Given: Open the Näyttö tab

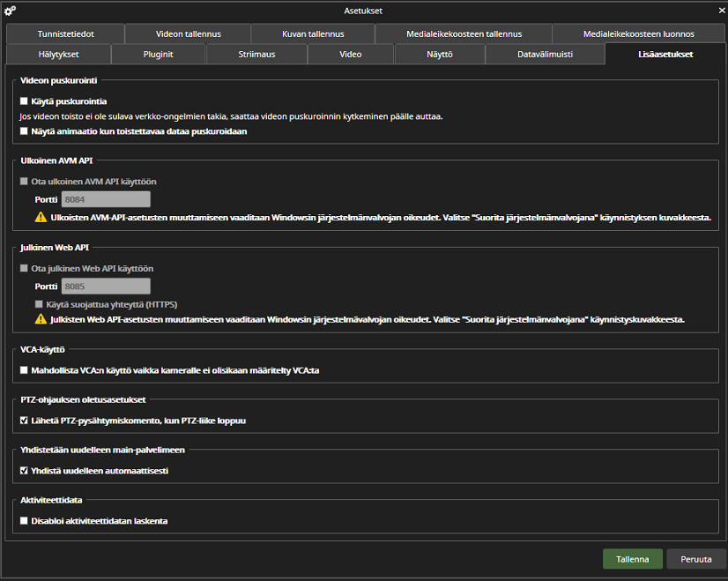Looking at the screenshot, I should pyautogui.click(x=440, y=55).
